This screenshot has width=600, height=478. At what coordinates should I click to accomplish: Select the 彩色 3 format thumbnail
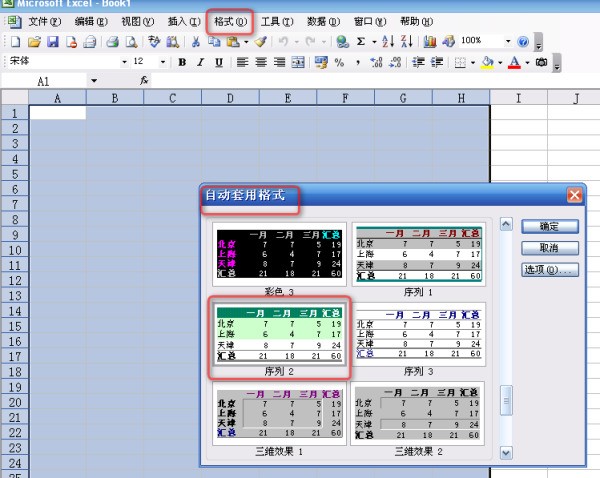pos(279,254)
